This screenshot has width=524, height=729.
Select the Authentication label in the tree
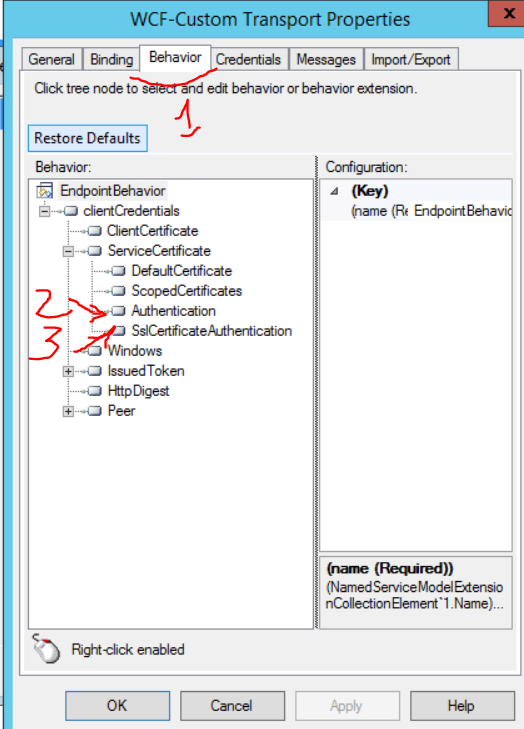pos(173,311)
